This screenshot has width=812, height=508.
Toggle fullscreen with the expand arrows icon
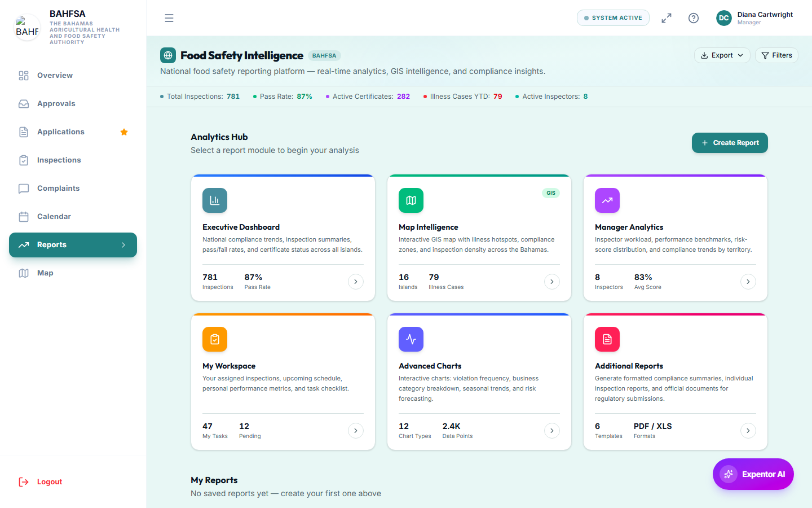667,18
